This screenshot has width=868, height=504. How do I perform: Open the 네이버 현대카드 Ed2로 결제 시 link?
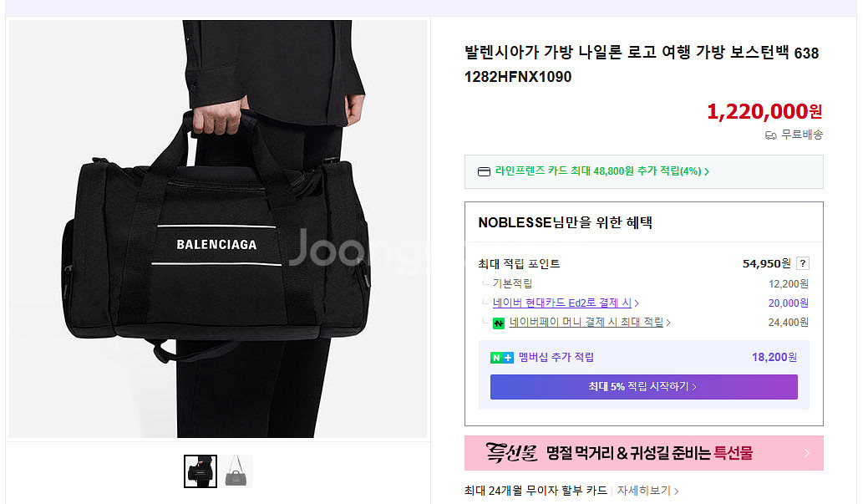[x=566, y=303]
